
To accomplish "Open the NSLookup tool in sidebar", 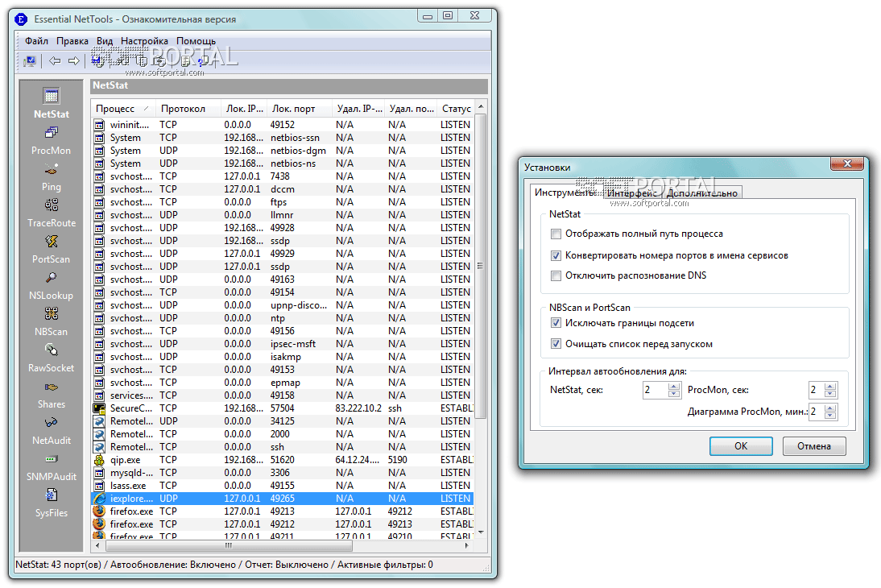I will click(x=51, y=286).
